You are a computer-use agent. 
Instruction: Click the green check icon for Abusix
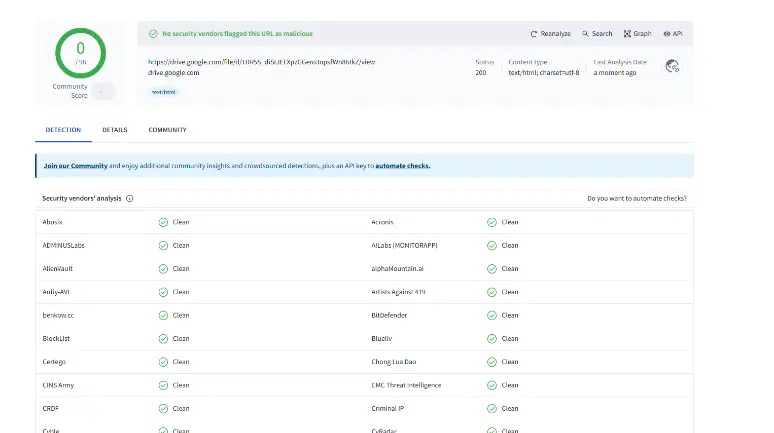coord(163,222)
